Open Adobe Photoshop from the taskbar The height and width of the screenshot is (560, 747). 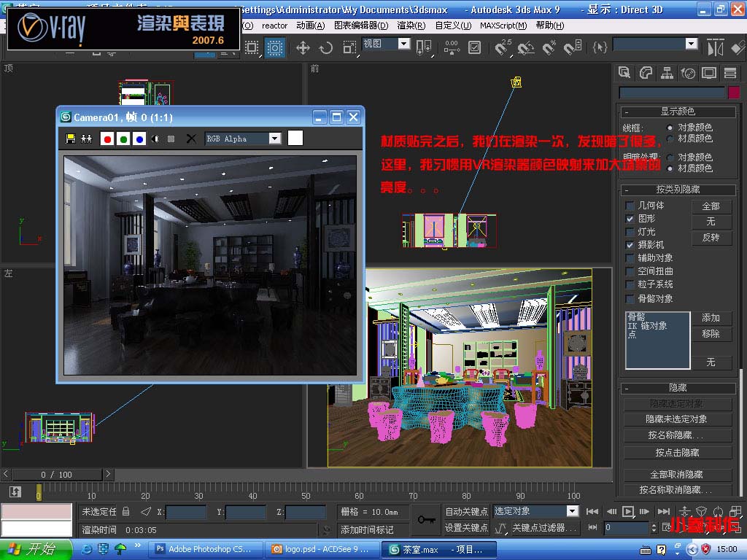pyautogui.click(x=206, y=549)
